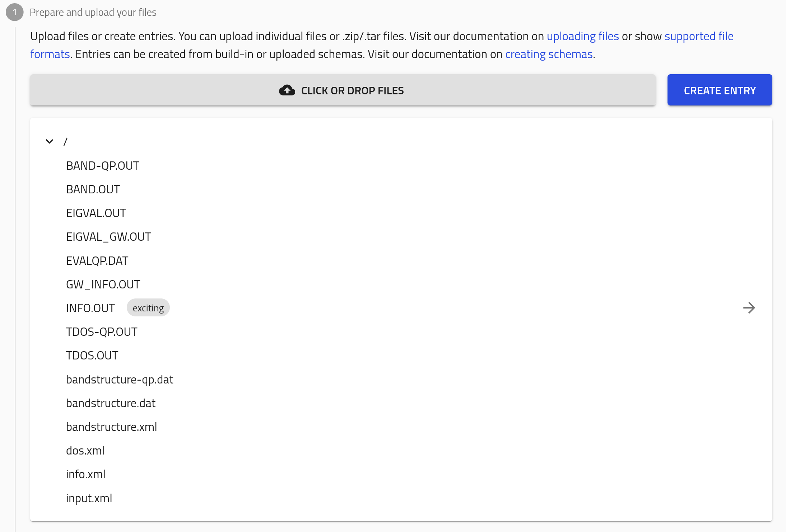Screen dimensions: 786x532
Task: Select the BAND.OUT file
Action: pyautogui.click(x=93, y=189)
